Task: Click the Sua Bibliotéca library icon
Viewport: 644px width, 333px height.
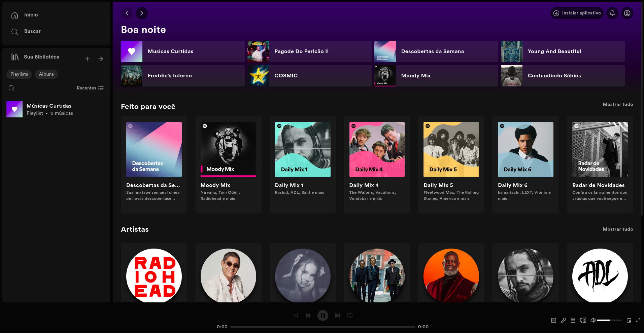Action: 15,57
